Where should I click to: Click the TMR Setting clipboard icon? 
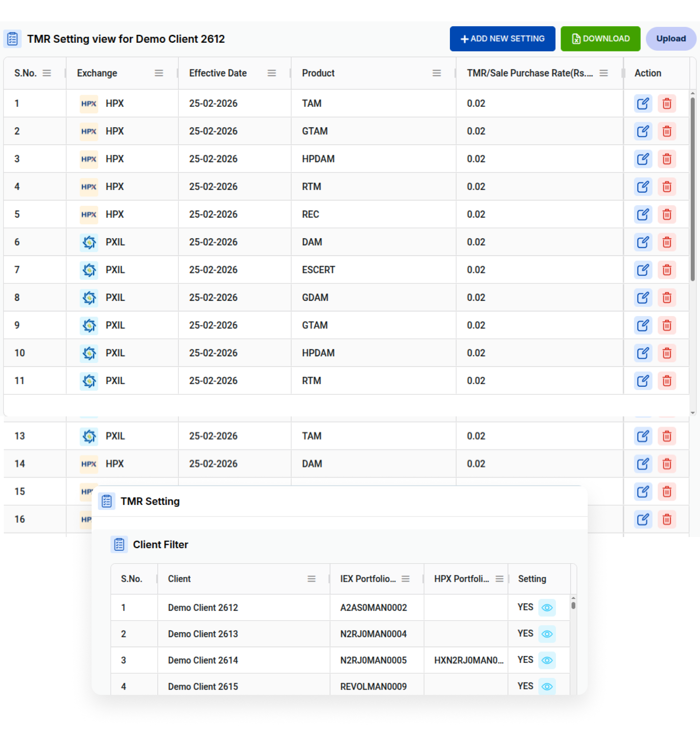click(107, 501)
